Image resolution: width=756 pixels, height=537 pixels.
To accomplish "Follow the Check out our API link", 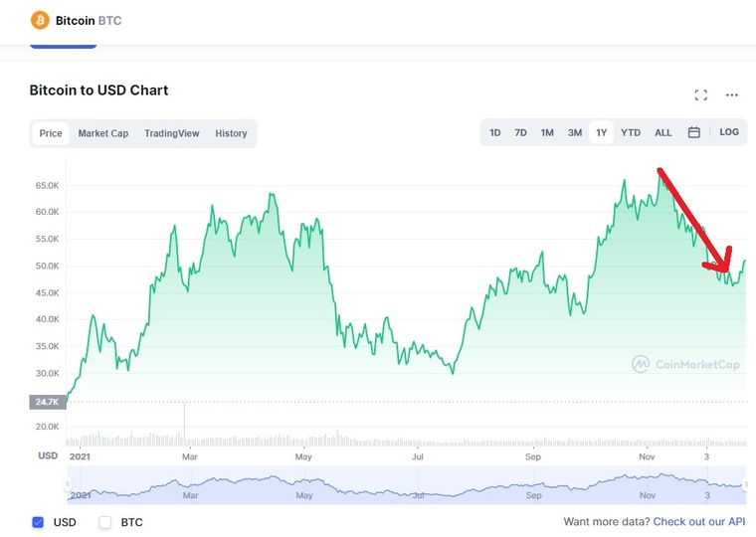I will (x=699, y=521).
